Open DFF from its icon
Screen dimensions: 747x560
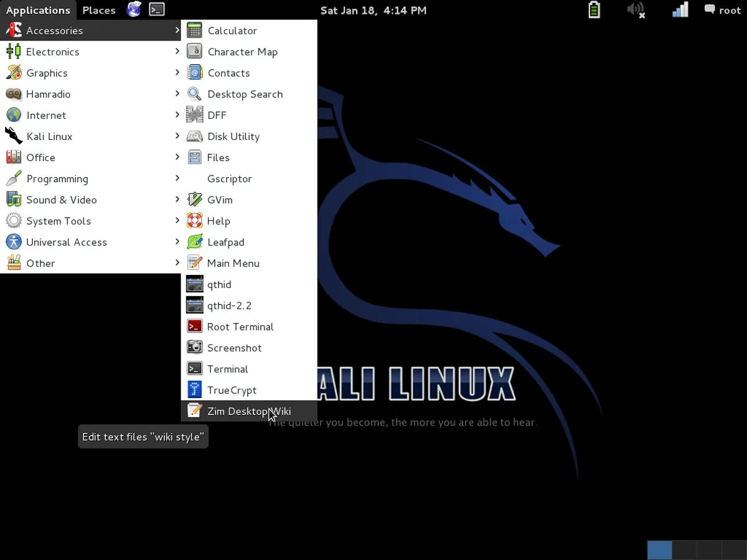pos(195,115)
